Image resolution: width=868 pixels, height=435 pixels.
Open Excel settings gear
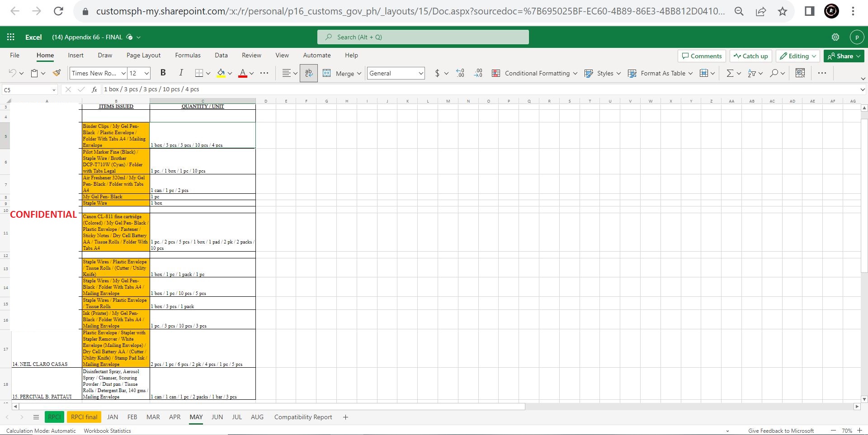[835, 37]
